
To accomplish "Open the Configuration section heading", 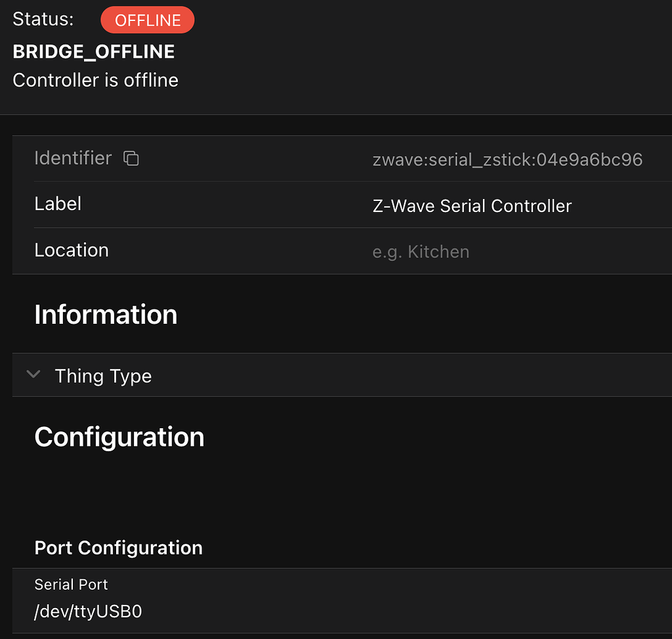I will (x=119, y=436).
